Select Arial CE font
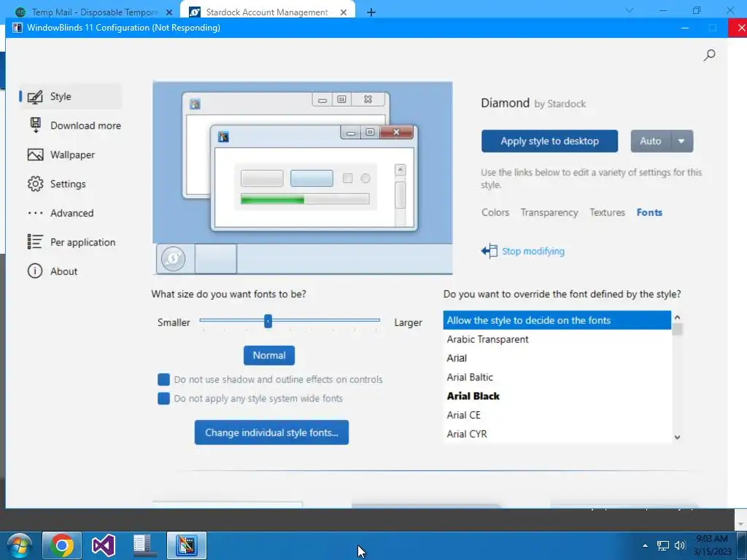Screen dimensions: 747x560 coord(557,415)
